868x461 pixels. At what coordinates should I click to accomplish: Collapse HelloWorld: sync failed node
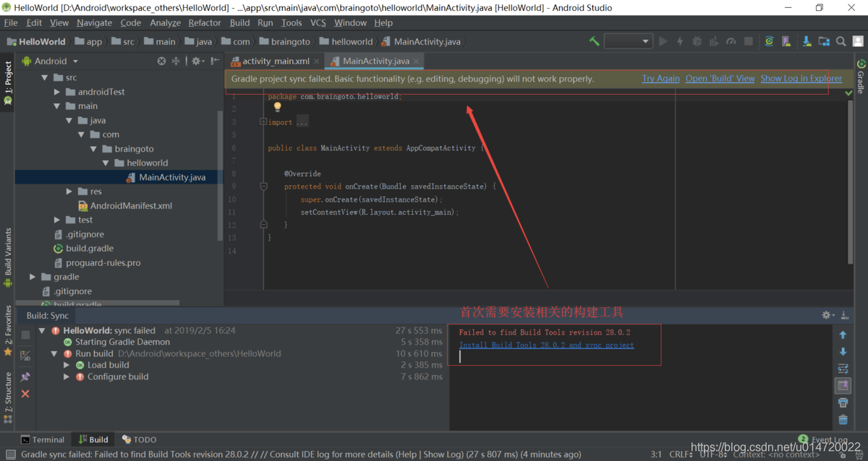coord(43,331)
